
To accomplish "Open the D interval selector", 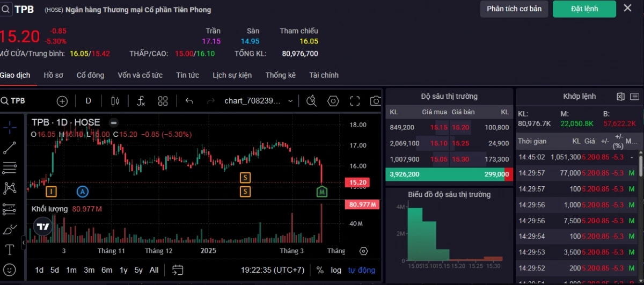I will click(x=89, y=101).
